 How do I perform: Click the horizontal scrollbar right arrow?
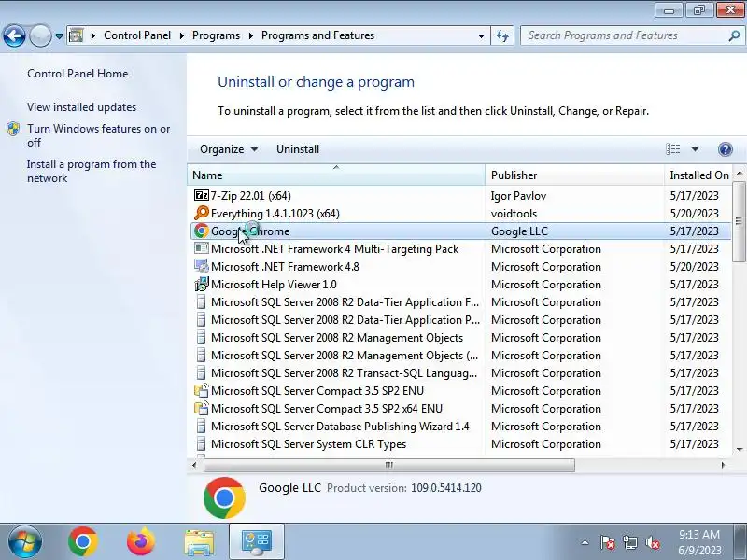pos(723,465)
